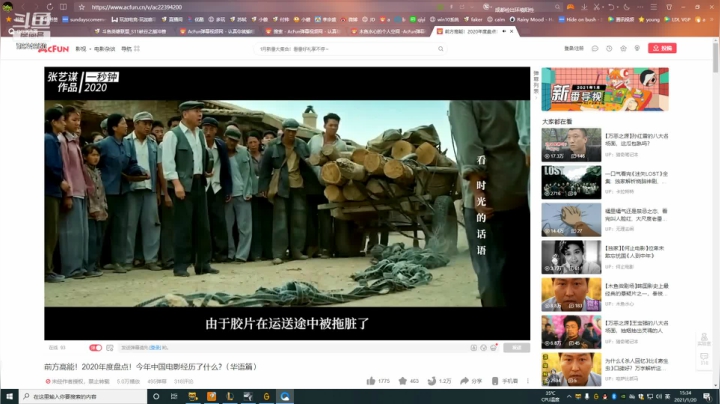Switch to the 个人空间 AcFun tab
The height and width of the screenshot is (404, 720).
click(x=388, y=31)
